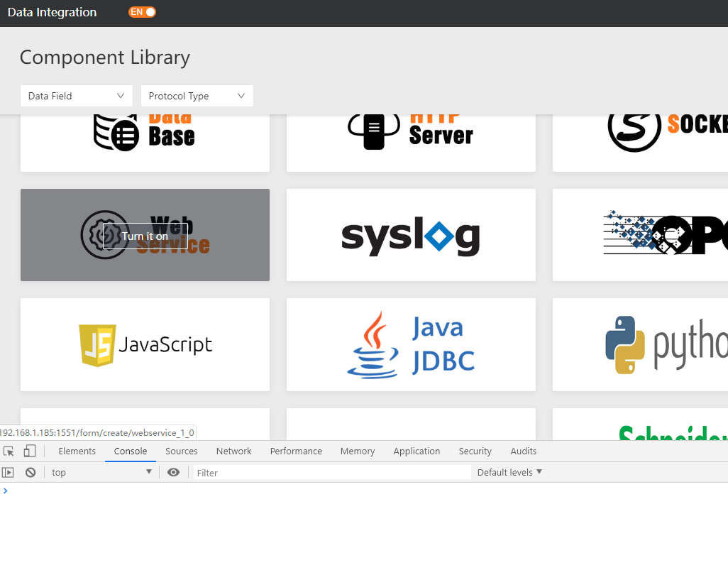Viewport: 728px width, 575px height.
Task: Switch to the Sources tab
Action: 182,451
